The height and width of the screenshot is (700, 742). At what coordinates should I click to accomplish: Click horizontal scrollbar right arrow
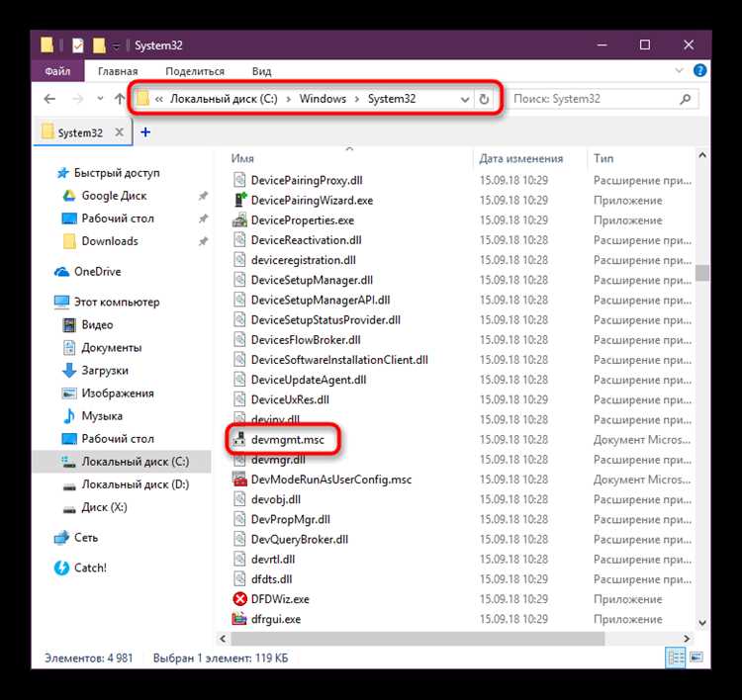(x=687, y=639)
